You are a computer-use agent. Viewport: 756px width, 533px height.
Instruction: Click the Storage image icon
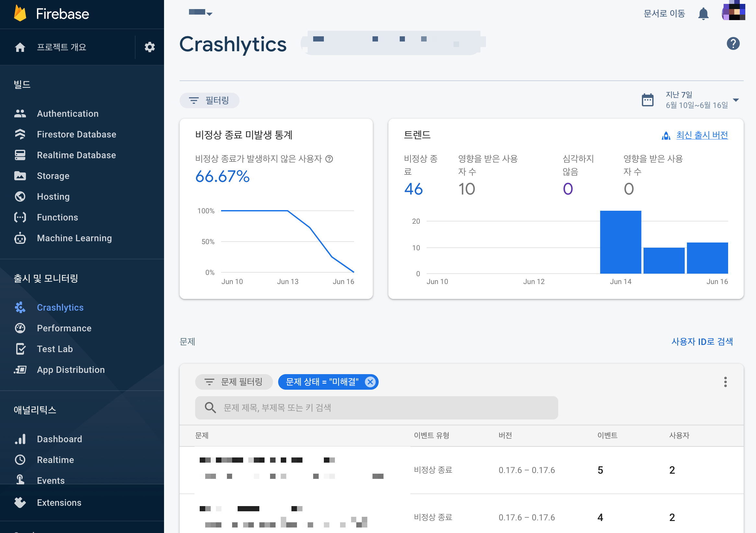(20, 176)
